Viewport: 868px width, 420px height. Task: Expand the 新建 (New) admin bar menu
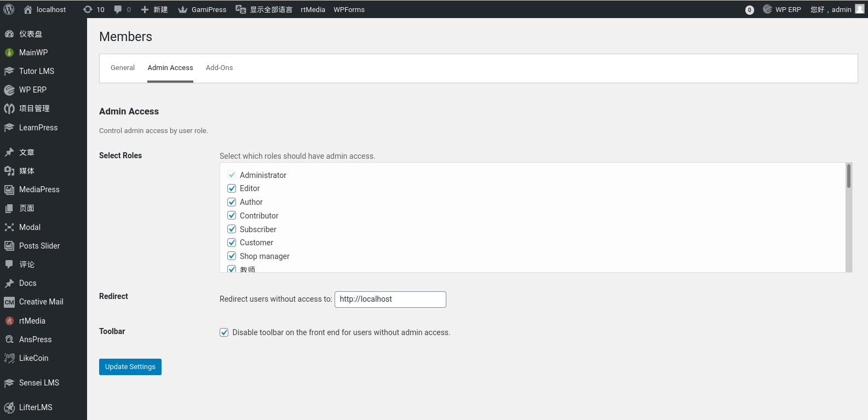tap(154, 9)
